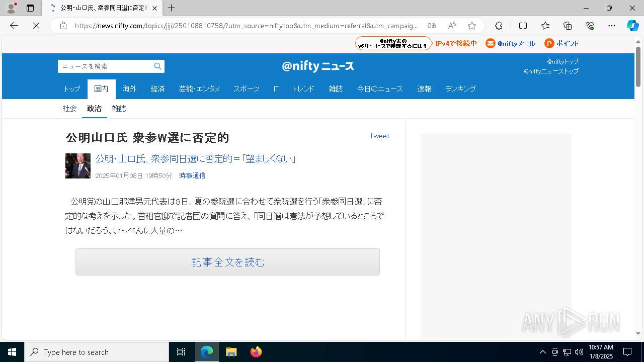
Task: Open the favorites list
Action: 545,26
